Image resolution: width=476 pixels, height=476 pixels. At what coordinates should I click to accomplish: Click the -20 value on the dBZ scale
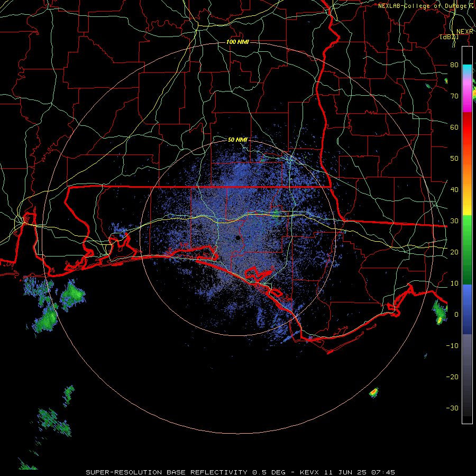click(452, 377)
